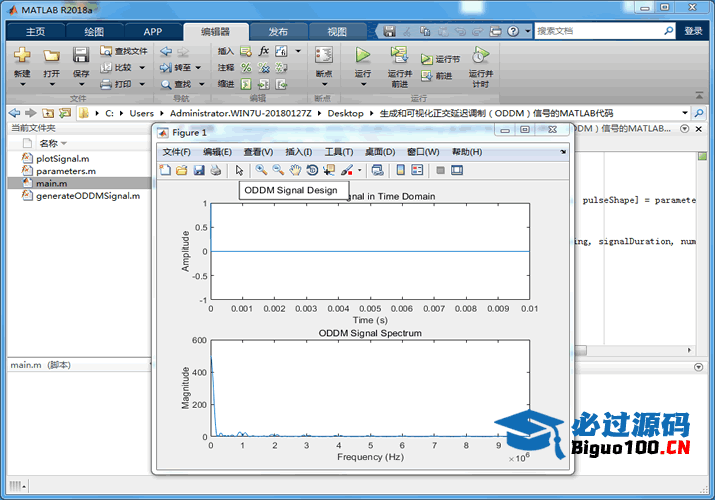This screenshot has height=500, width=715.
Task: Click the Link Plot icon in figure
Action: click(x=378, y=170)
